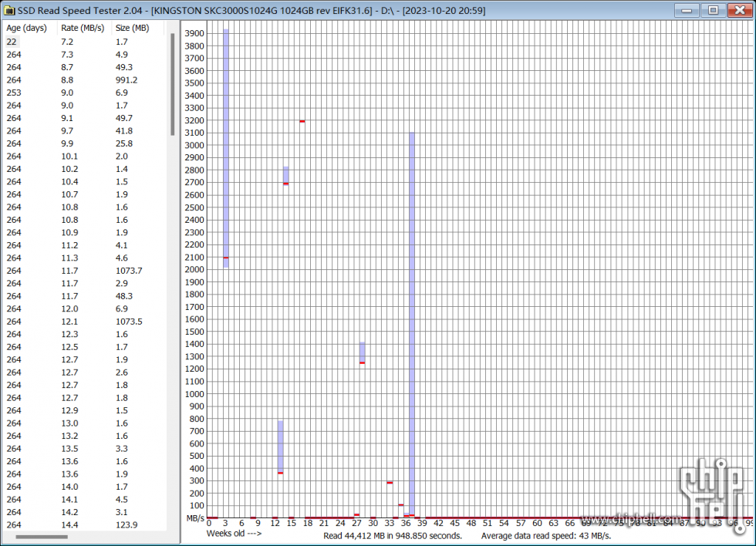Click the rate value 14.2
Image resolution: width=756 pixels, height=546 pixels.
point(69,512)
